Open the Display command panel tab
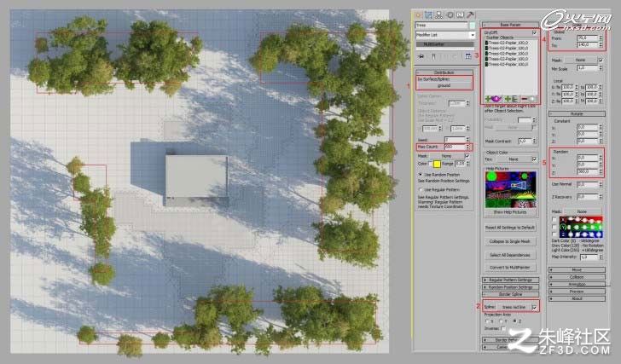Viewport: 621px width, 364px height. [x=460, y=15]
